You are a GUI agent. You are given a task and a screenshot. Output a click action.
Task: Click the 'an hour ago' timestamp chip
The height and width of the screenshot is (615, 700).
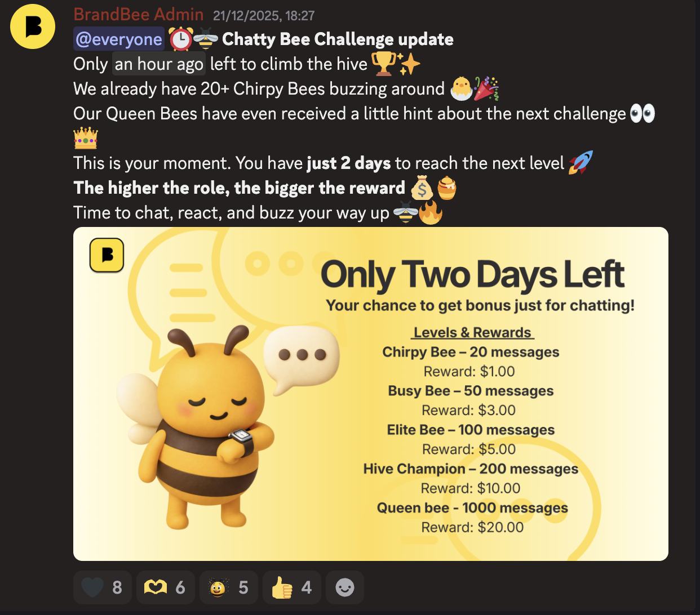point(159,64)
